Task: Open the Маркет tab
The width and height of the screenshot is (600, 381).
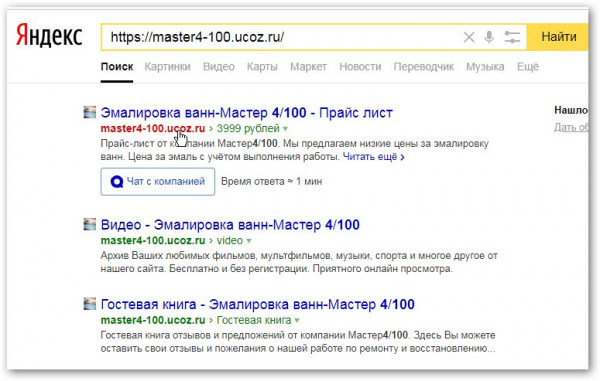Action: [x=308, y=67]
